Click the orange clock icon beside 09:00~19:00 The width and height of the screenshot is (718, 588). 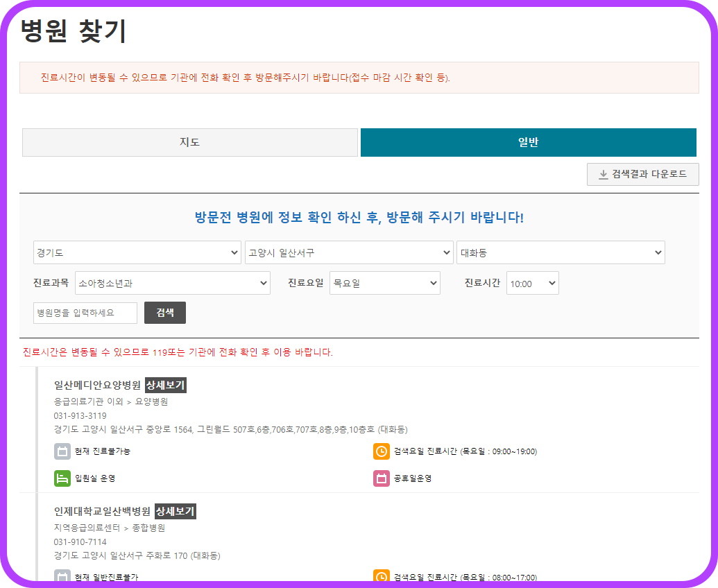(382, 451)
